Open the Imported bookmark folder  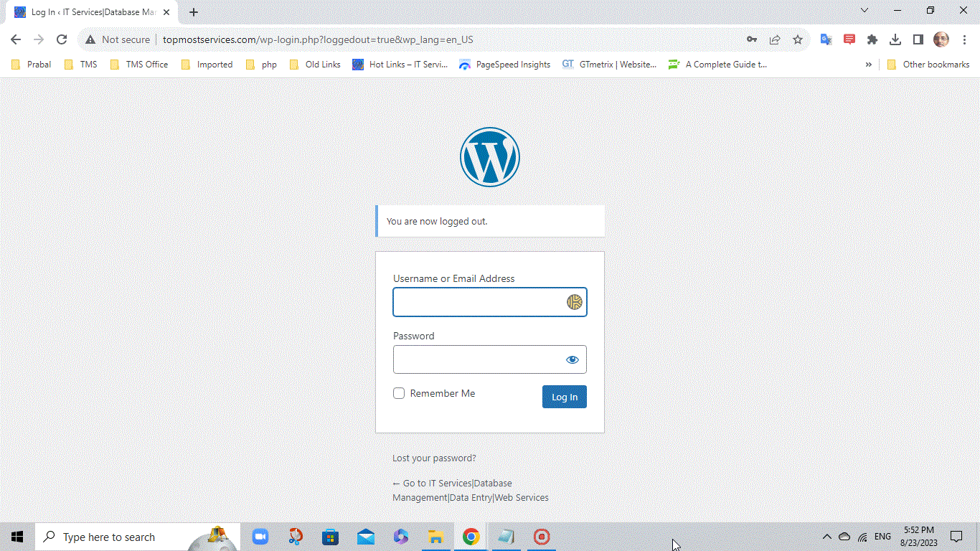(207, 65)
